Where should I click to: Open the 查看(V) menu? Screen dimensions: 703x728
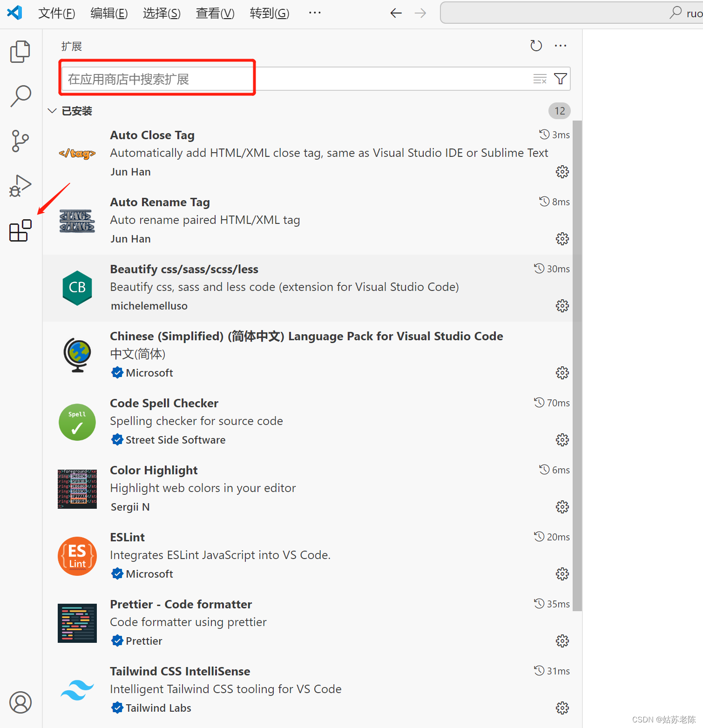[215, 13]
